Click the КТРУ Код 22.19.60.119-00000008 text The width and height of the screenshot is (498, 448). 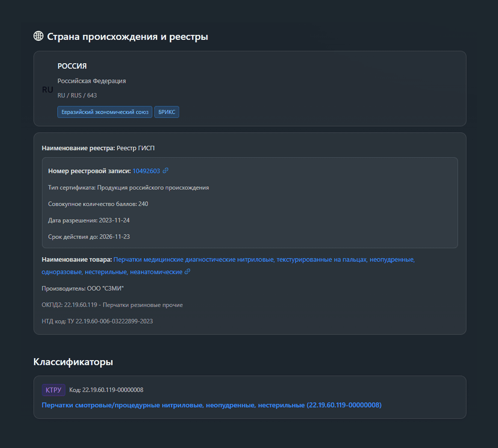tap(106, 390)
